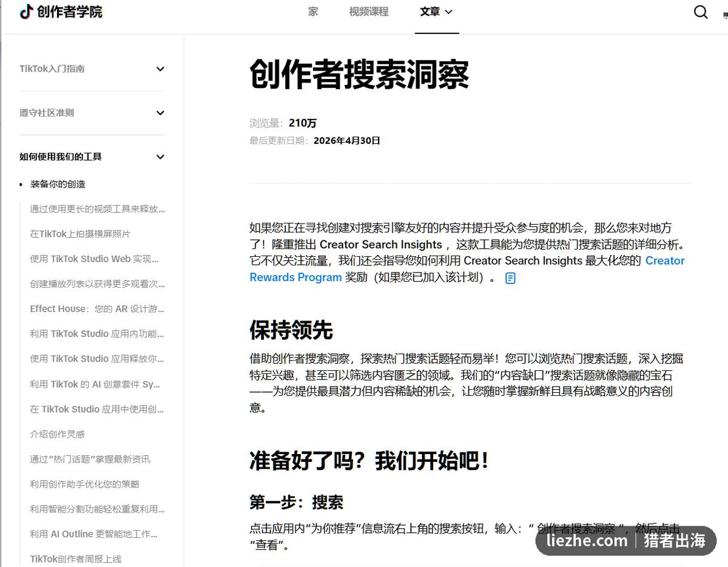Open 使用 TikTok Studio Web 实现 article
Viewport: 728px width, 567px height.
(95, 259)
